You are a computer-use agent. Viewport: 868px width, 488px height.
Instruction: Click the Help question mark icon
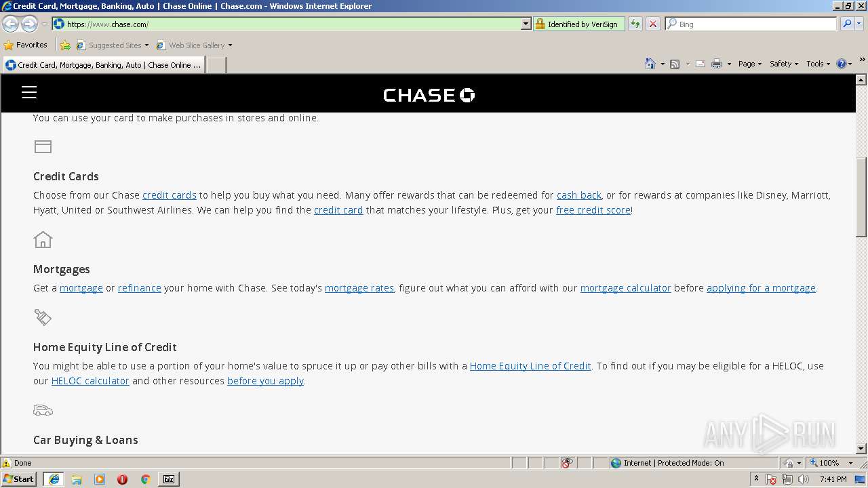coord(842,64)
